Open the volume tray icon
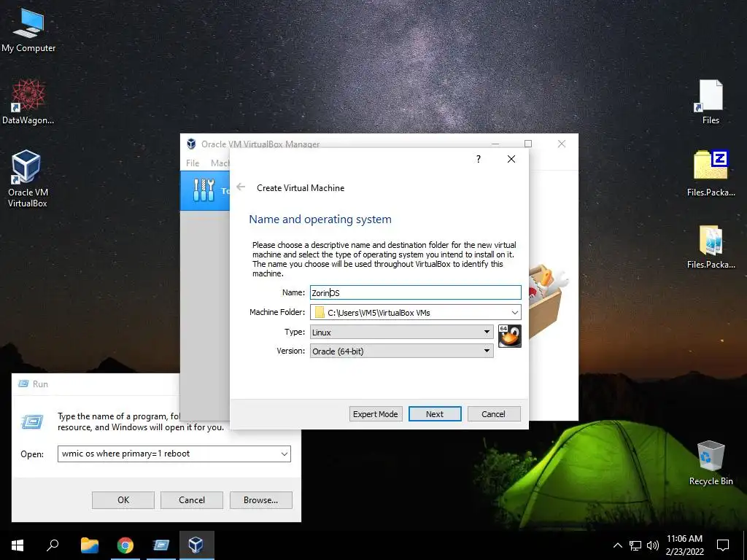 (653, 545)
